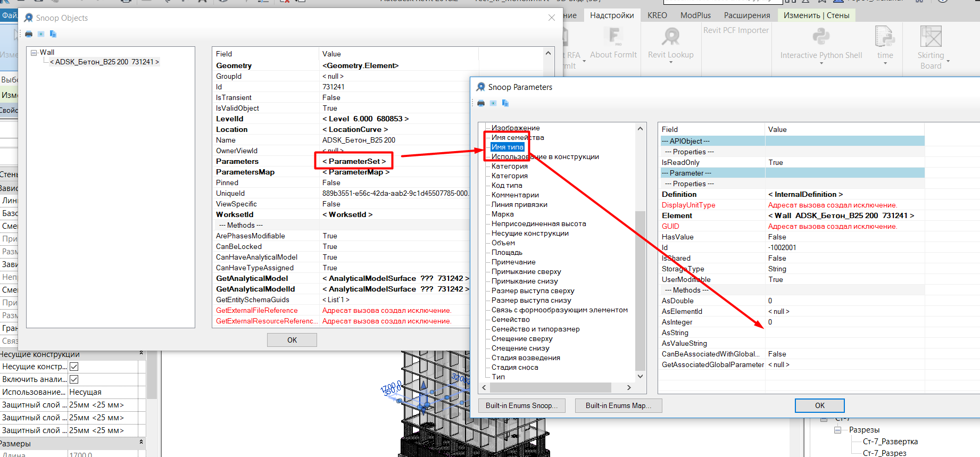Click the print icon in Snoop Parameters toolbar

481,103
